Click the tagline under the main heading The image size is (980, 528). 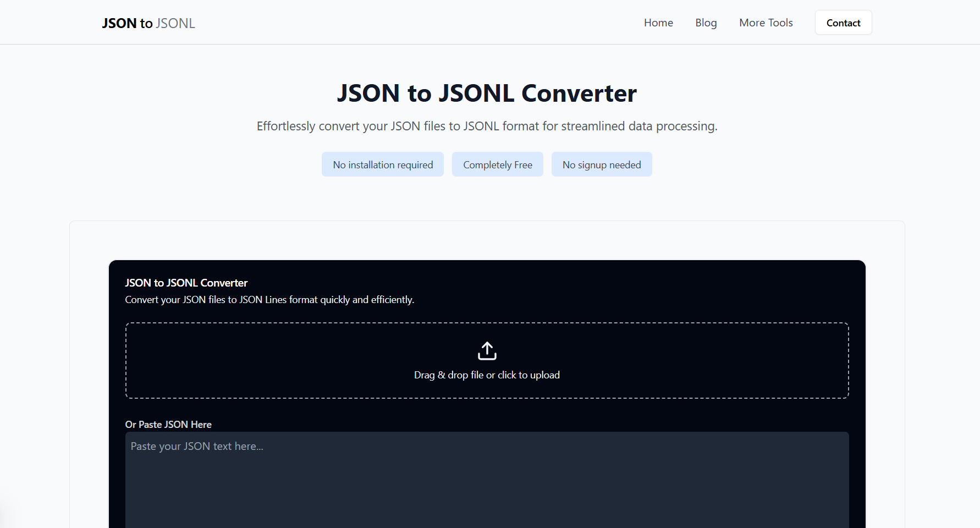tap(486, 126)
